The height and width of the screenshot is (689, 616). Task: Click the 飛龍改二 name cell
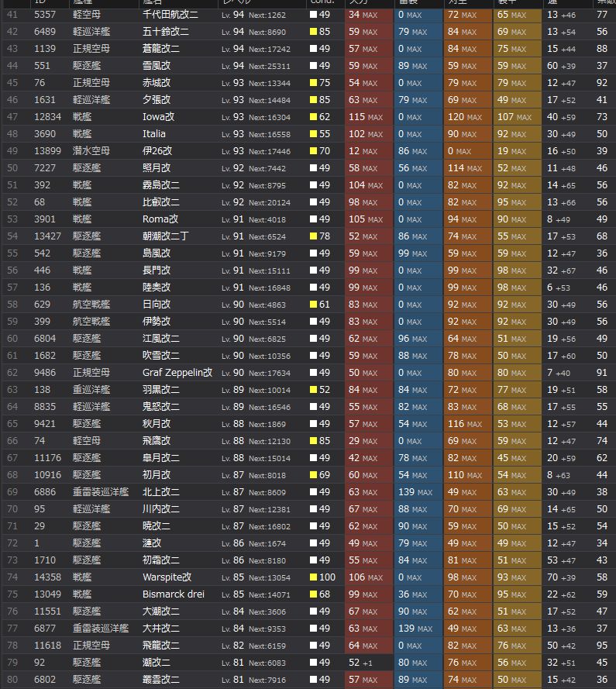click(161, 646)
